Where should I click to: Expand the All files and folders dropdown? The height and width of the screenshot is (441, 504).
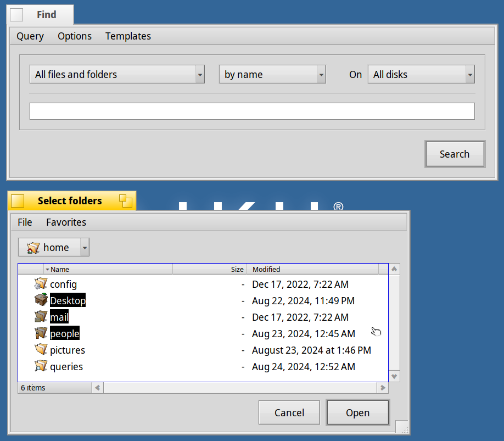117,74
